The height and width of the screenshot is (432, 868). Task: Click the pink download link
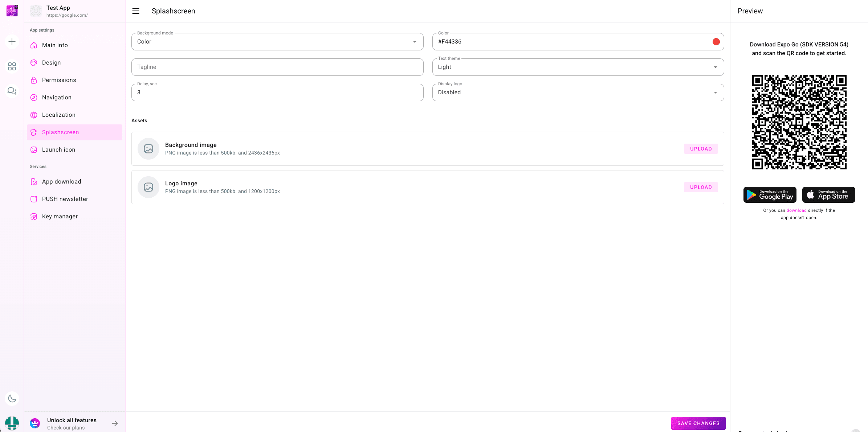(796, 210)
